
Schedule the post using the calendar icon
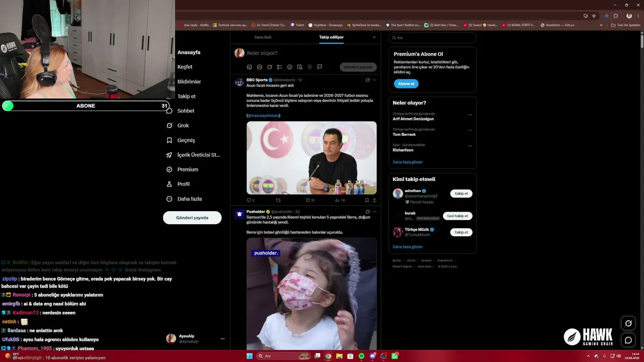(300, 67)
